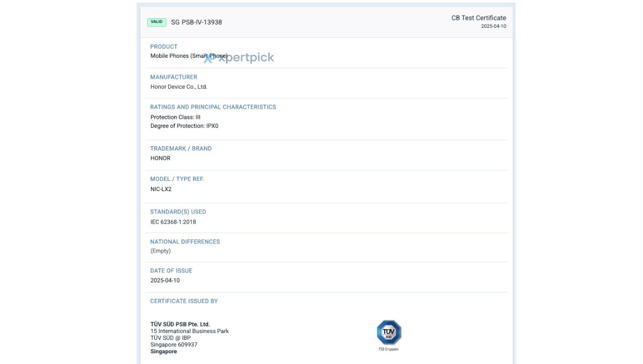Click the bold Singapore country line
The height and width of the screenshot is (364, 643).
[163, 352]
